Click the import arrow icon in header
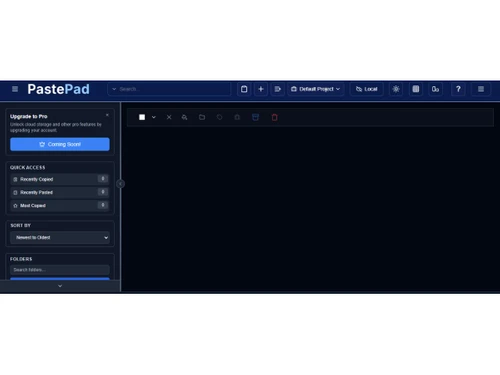 [x=278, y=89]
